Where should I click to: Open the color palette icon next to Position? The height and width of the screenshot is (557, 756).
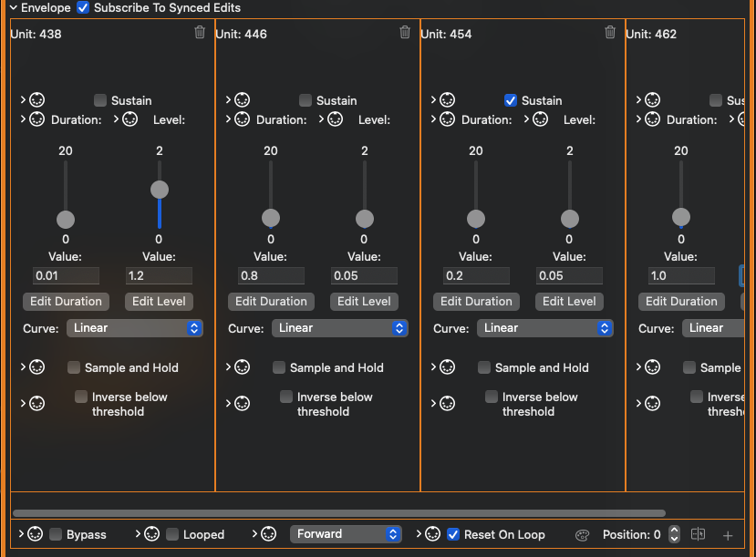(583, 535)
